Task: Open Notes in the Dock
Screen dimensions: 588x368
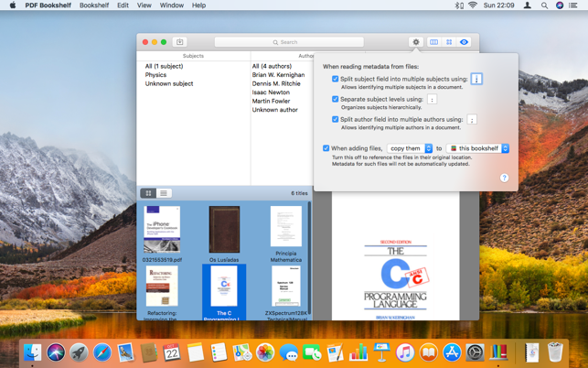Action: click(196, 353)
